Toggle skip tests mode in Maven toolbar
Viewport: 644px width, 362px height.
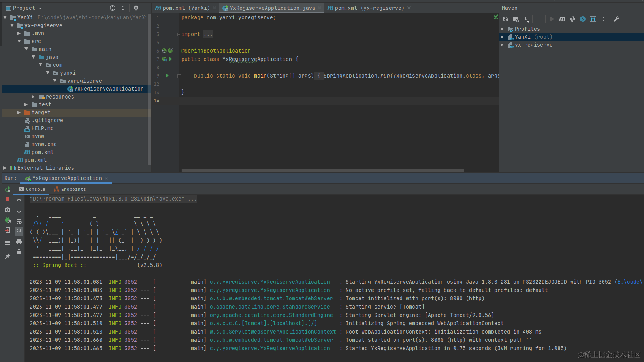click(583, 19)
